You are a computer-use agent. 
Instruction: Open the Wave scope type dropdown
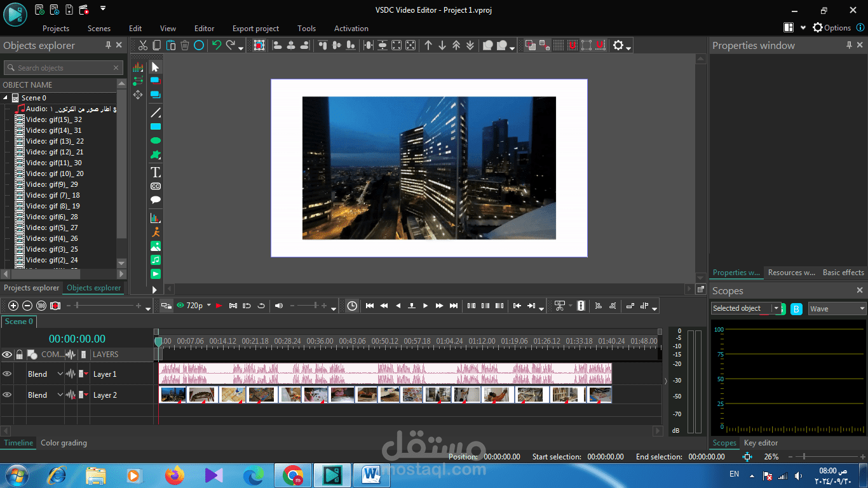click(x=837, y=309)
